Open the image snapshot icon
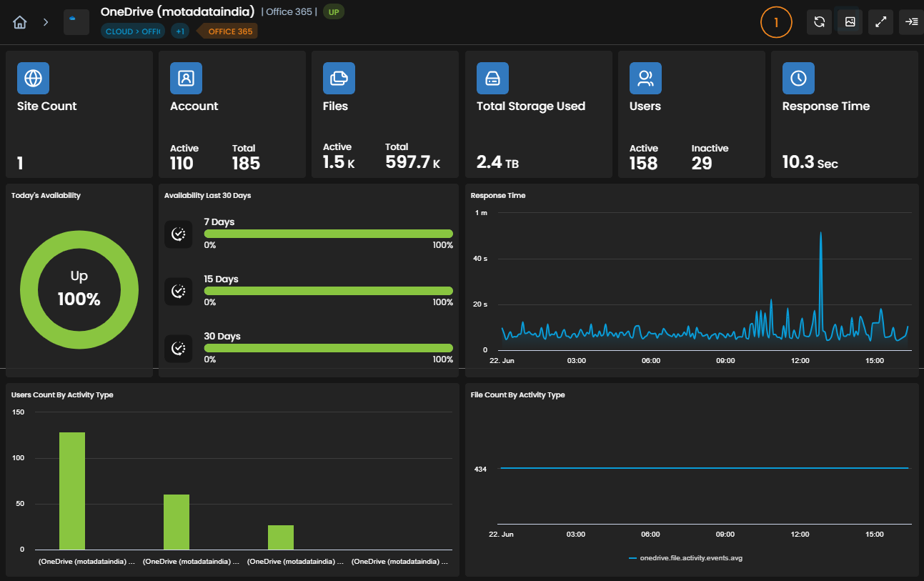Image resolution: width=924 pixels, height=581 pixels. tap(850, 22)
